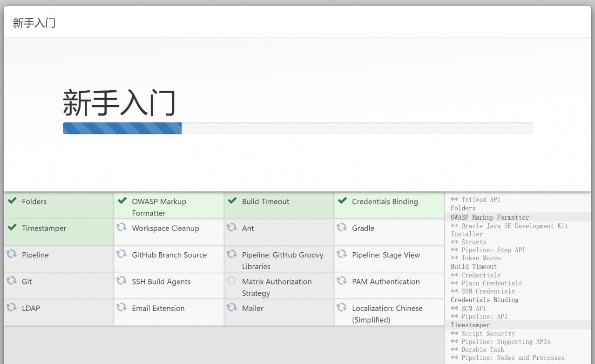
Task: Click the spinner beside GitHub Branch Source
Action: [122, 254]
